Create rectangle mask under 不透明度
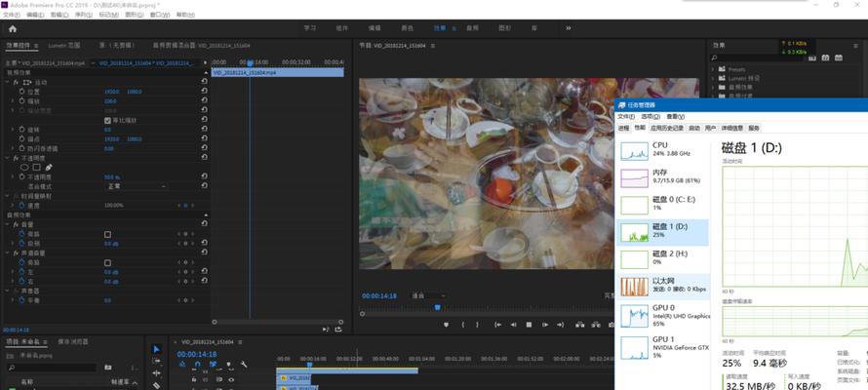 36,167
